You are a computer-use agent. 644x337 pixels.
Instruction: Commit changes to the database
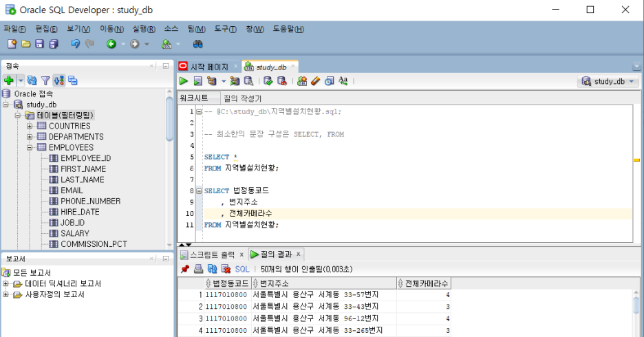pos(268,81)
